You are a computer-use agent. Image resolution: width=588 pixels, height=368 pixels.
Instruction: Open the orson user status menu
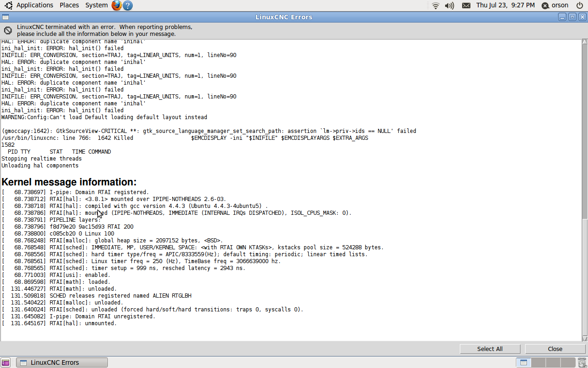[555, 6]
